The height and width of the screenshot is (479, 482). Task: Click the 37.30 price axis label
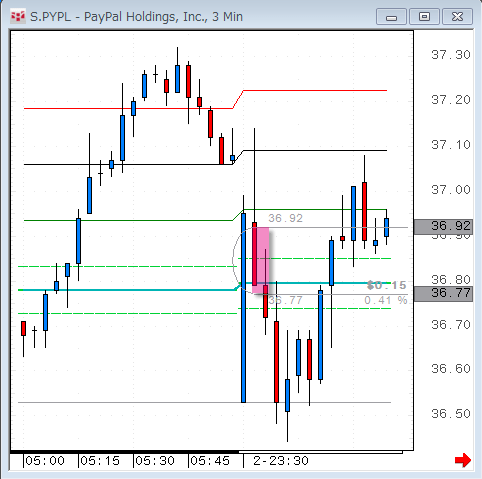451,55
